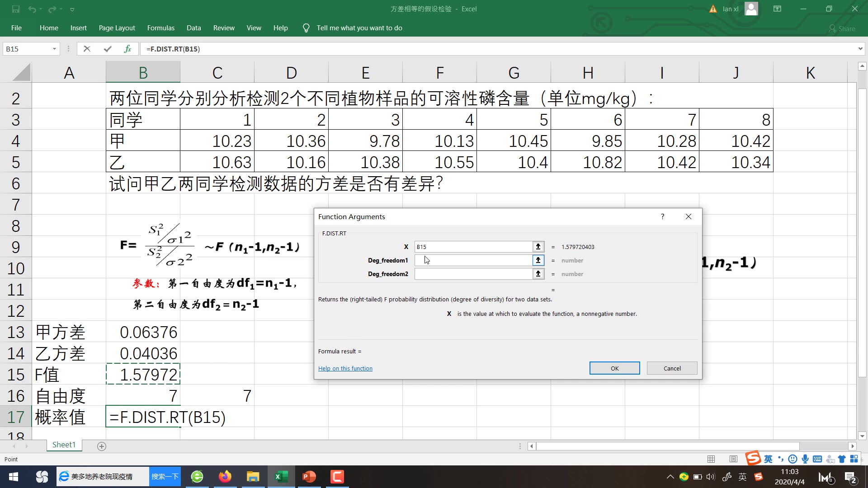Image resolution: width=868 pixels, height=488 pixels.
Task: Click the collapse-dialog arrow beside Deg_freedom1 field
Action: tap(538, 260)
